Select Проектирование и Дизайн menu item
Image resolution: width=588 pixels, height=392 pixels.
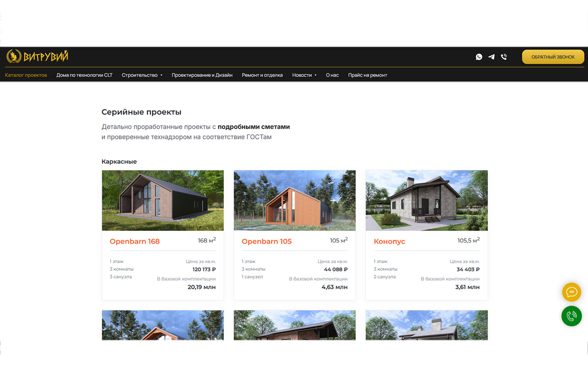point(202,75)
